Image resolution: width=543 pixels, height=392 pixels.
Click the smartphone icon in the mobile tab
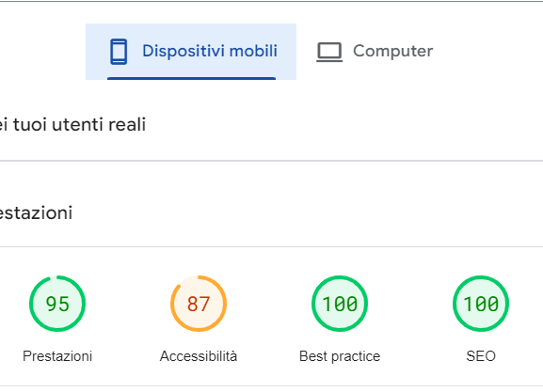click(119, 52)
